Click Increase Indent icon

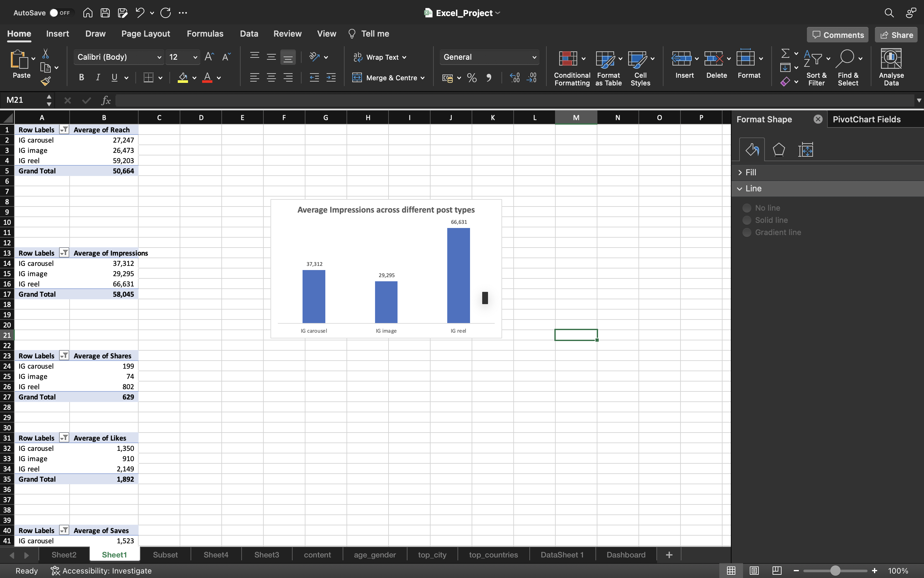(331, 78)
